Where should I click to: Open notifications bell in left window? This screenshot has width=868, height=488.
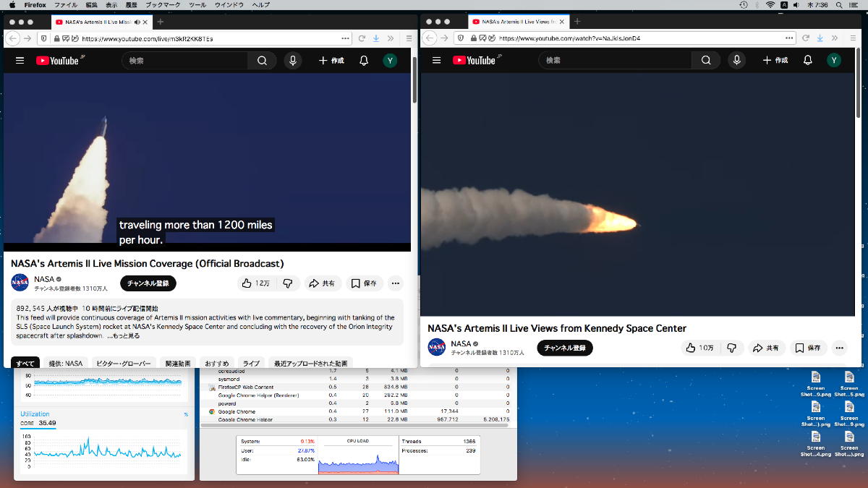click(364, 61)
